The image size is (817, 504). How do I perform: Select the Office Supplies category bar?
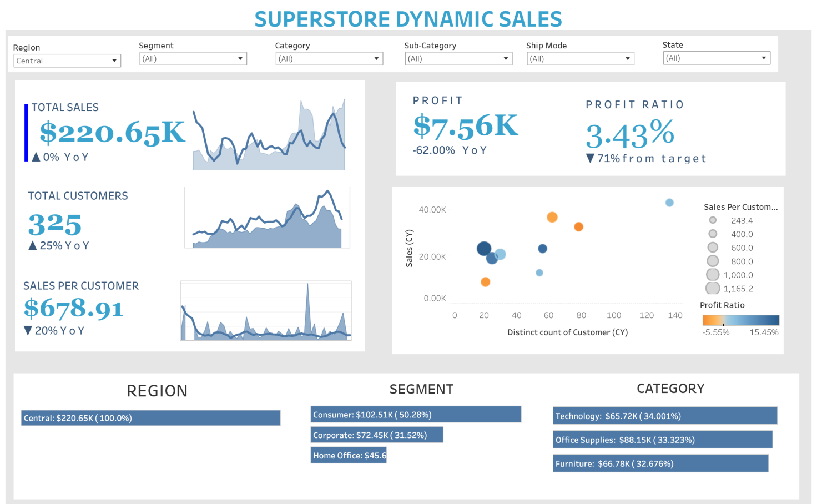(663, 440)
